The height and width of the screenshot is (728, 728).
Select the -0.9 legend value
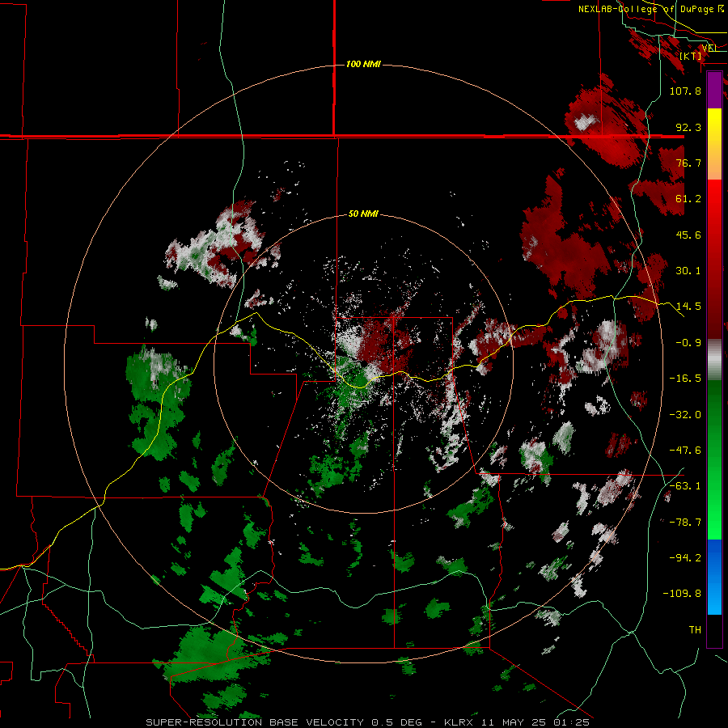click(x=688, y=343)
